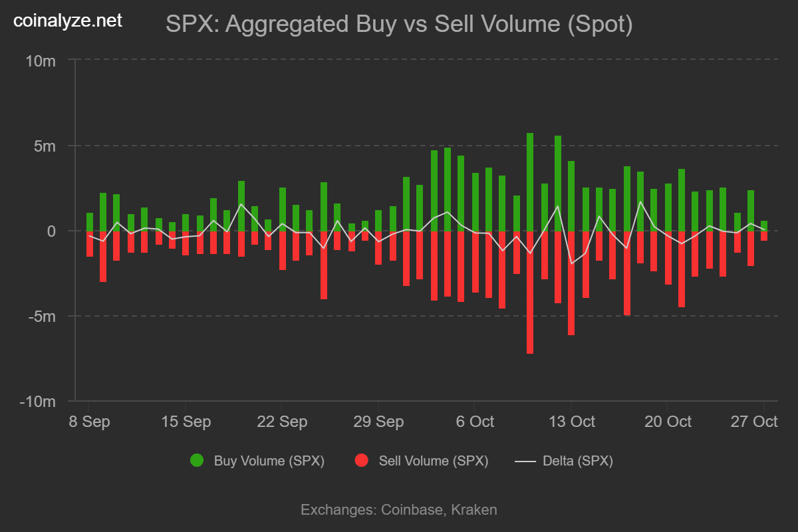Select the 22 Sep date label
798x532 pixels.
coord(282,422)
